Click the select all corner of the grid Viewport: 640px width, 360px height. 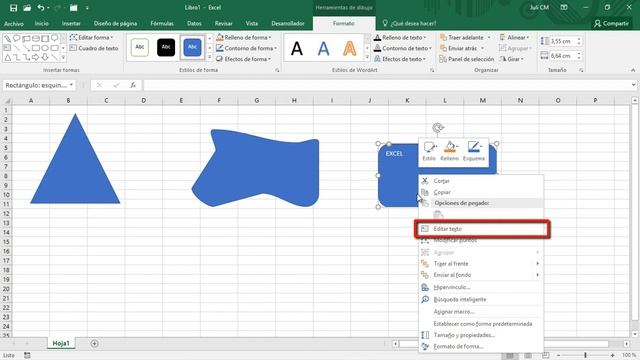point(6,100)
